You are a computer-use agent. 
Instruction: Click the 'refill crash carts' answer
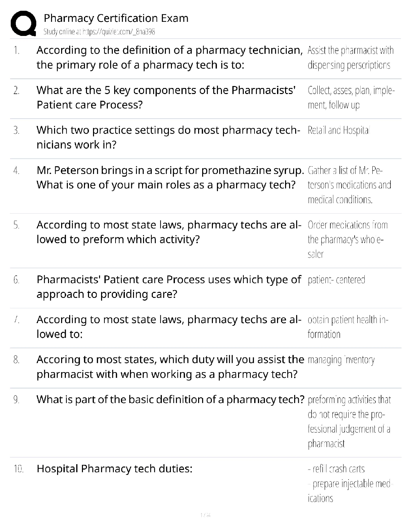(x=336, y=469)
